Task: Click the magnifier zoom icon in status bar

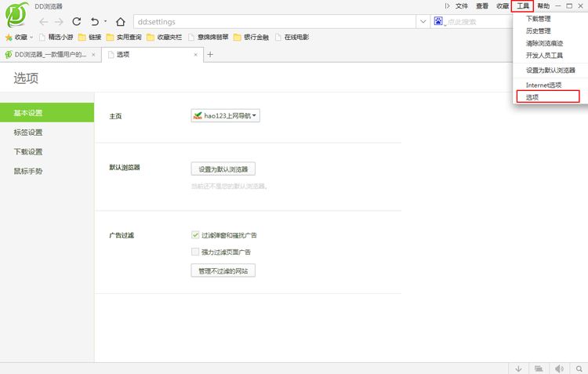Action: [579, 369]
